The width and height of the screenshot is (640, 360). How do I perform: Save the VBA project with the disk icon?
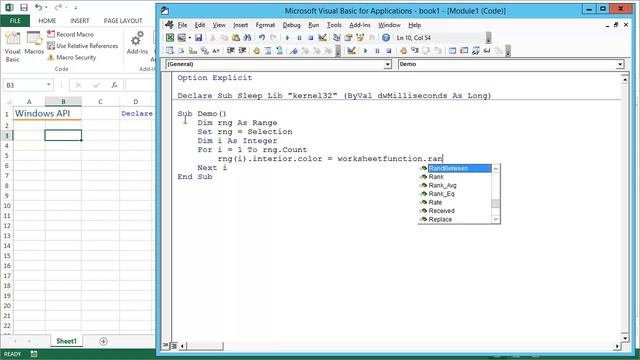click(x=198, y=38)
